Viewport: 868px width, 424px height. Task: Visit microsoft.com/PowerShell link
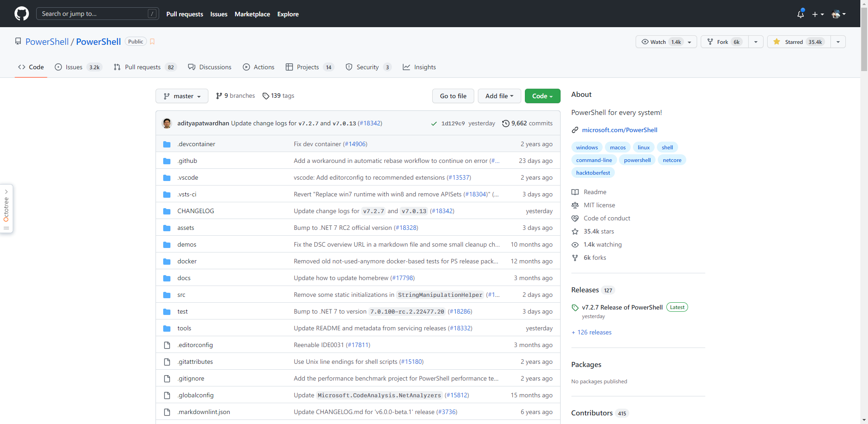point(620,130)
